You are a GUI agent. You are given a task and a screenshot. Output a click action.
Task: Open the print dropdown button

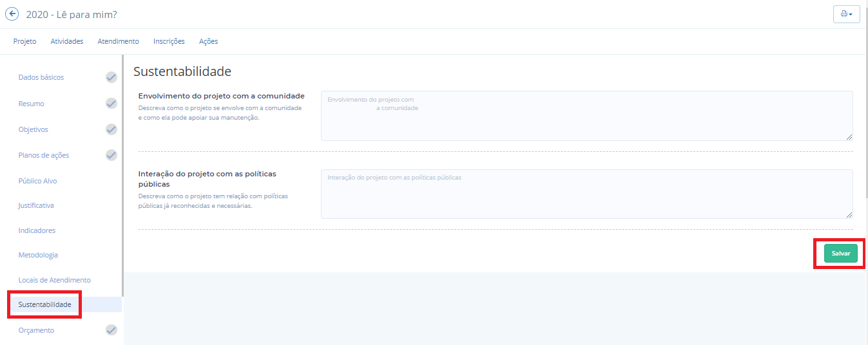pos(846,14)
